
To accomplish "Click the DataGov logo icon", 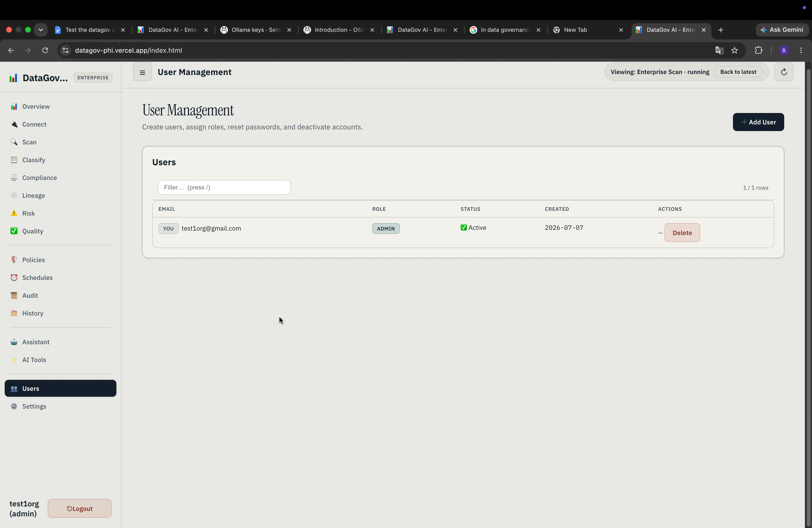I will 13,78.
